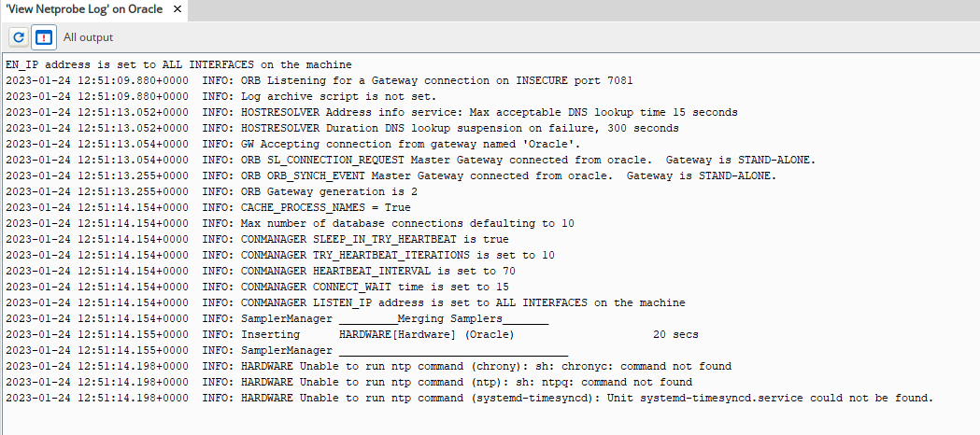Click the 'systemd-timesyncd.service could not be found' line
The width and height of the screenshot is (980, 435).
[x=469, y=399]
